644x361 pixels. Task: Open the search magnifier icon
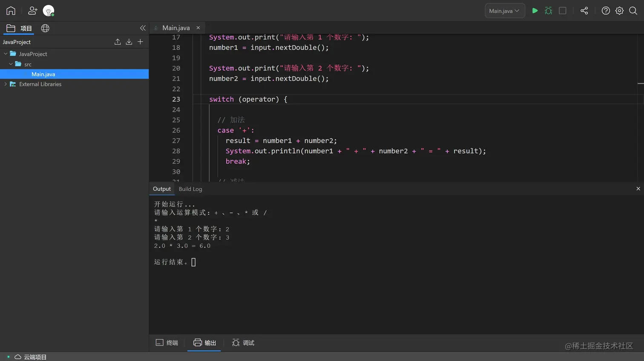click(x=633, y=11)
